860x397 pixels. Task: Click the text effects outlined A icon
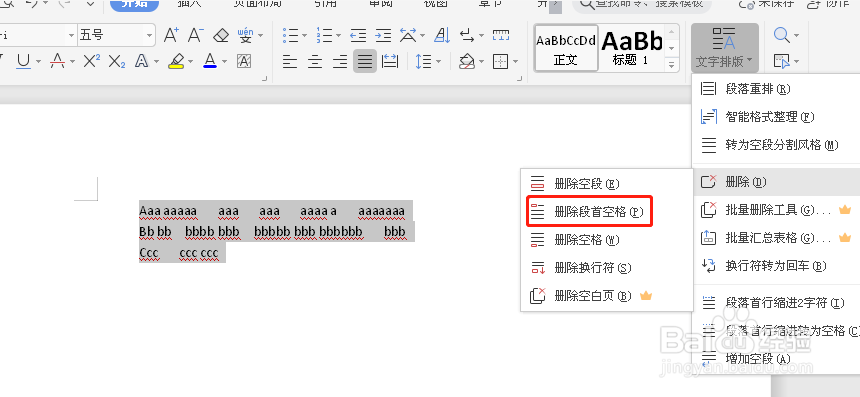tap(142, 61)
